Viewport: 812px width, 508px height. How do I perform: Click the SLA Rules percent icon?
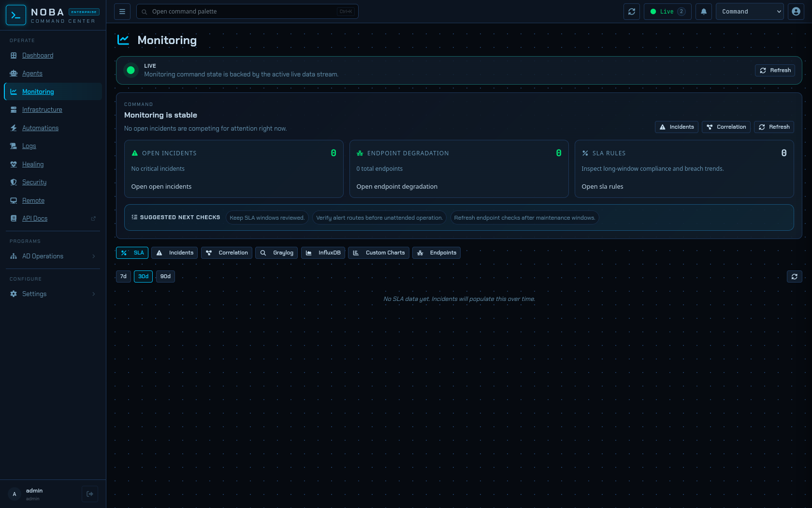click(585, 153)
